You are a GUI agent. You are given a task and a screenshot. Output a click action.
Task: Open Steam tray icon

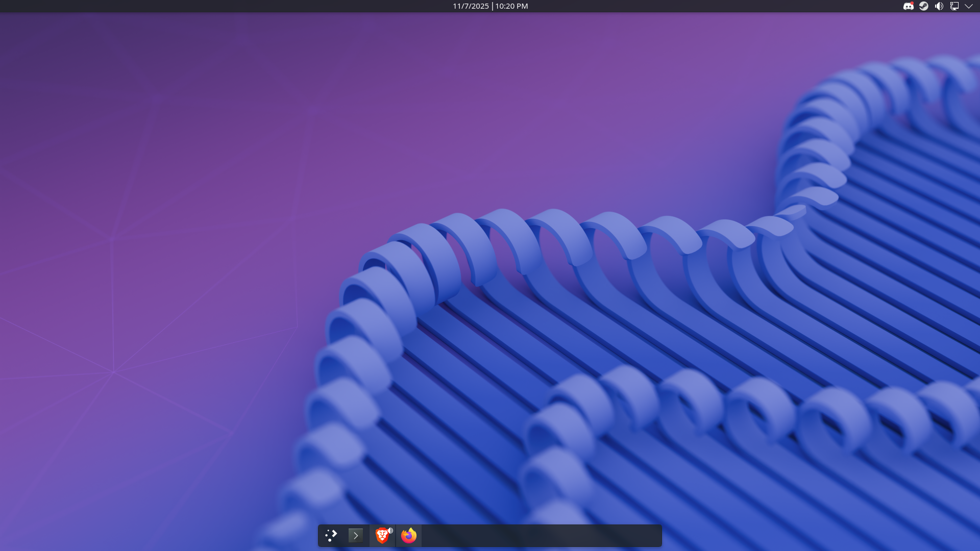[923, 6]
